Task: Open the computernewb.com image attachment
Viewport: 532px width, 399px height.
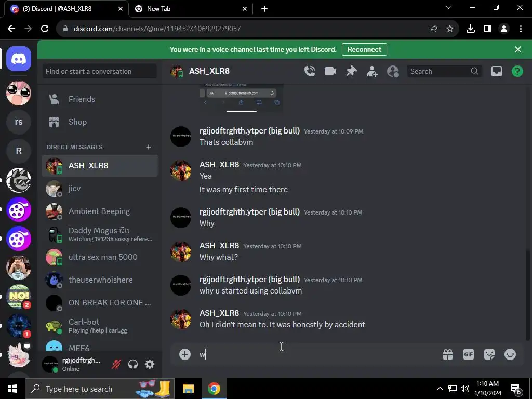Action: 241,98
